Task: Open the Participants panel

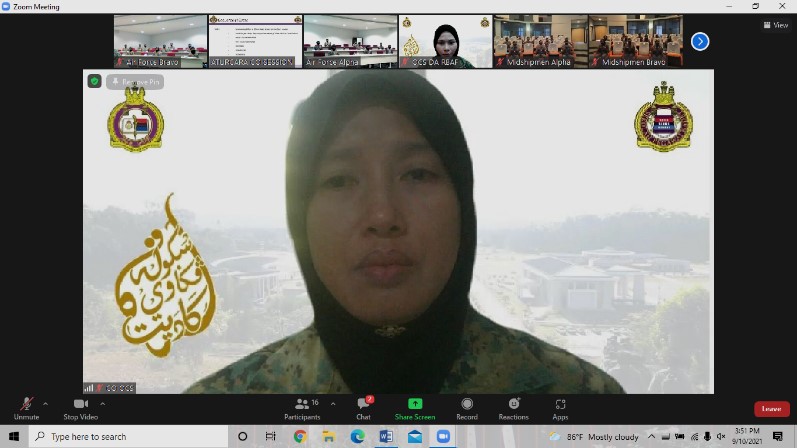Action: [302, 409]
